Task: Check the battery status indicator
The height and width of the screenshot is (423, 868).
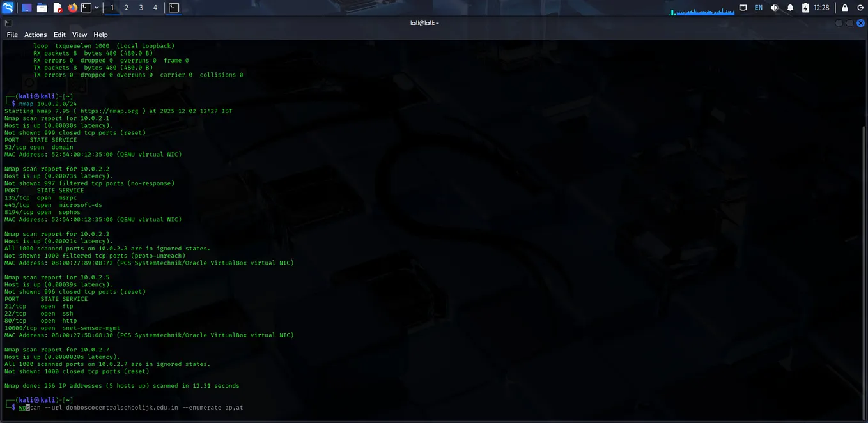Action: pyautogui.click(x=805, y=7)
